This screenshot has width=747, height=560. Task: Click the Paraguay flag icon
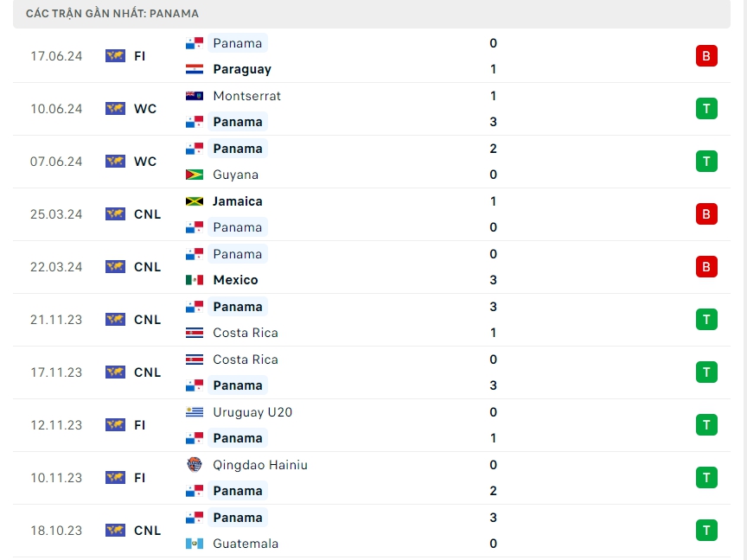(195, 69)
